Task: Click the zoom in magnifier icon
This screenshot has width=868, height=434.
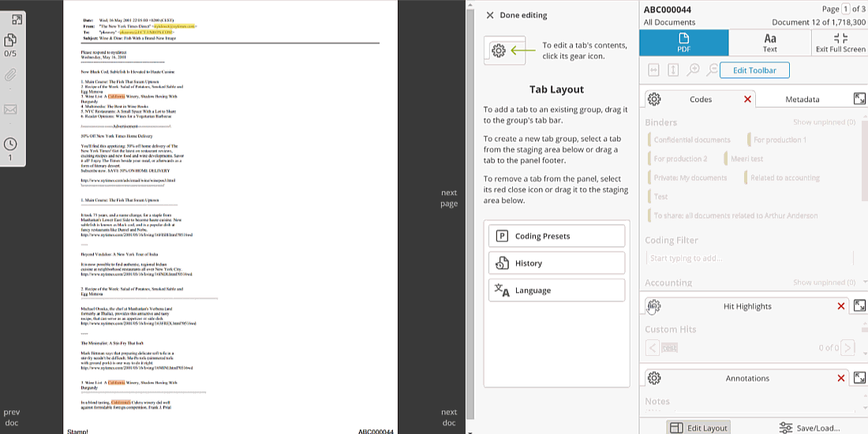Action: pyautogui.click(x=693, y=70)
